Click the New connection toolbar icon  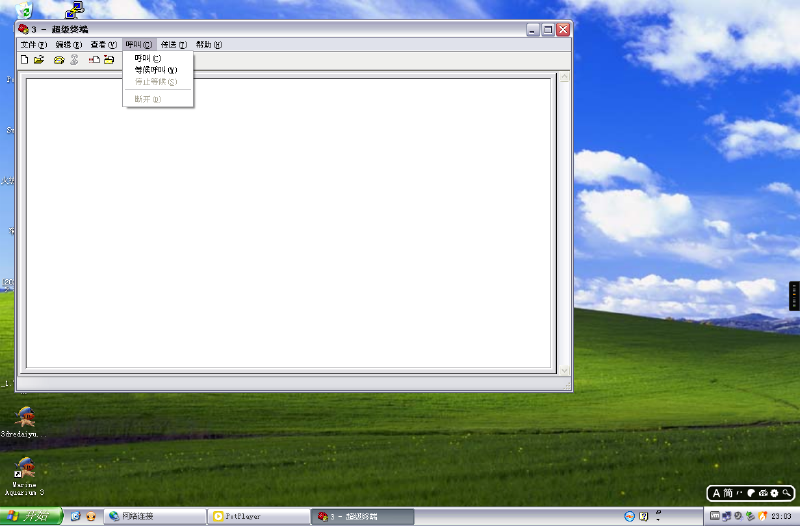click(25, 60)
